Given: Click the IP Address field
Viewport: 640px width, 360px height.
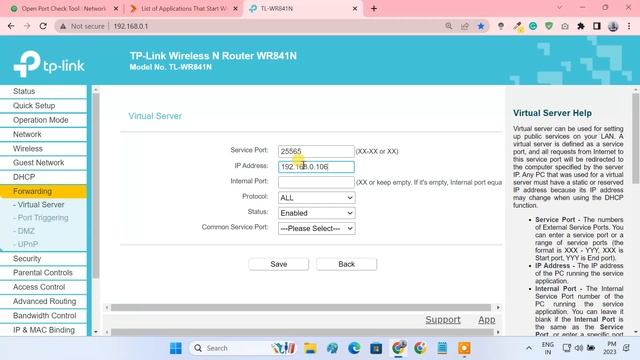Looking at the screenshot, I should tap(316, 167).
